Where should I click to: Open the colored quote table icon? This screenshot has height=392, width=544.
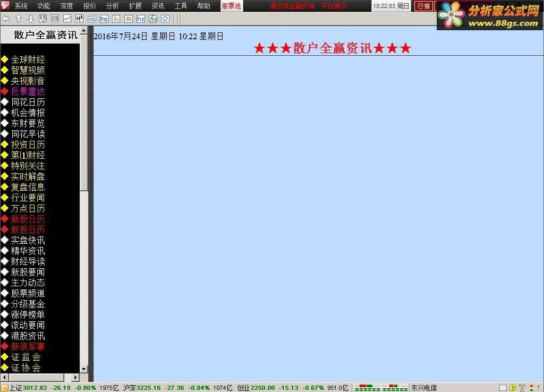[x=55, y=19]
